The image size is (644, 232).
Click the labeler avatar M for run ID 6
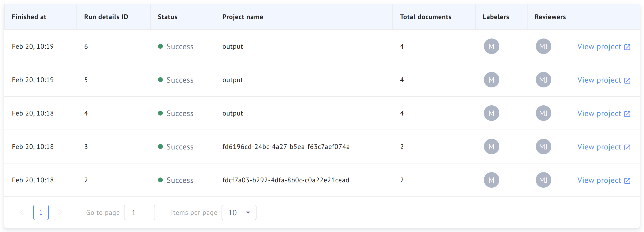(x=492, y=46)
